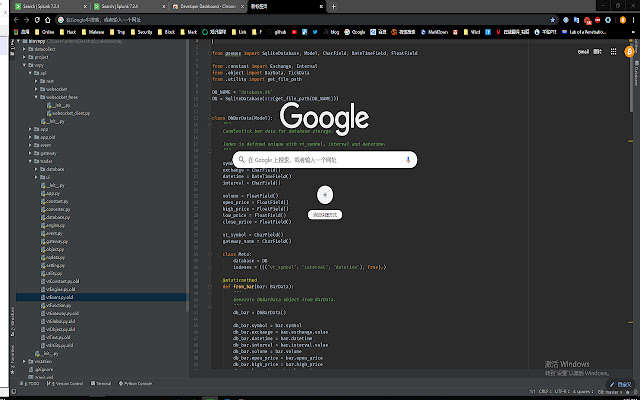Screen dimensions: 640x400
Task: Open the Google bookmark
Action: (355, 32)
